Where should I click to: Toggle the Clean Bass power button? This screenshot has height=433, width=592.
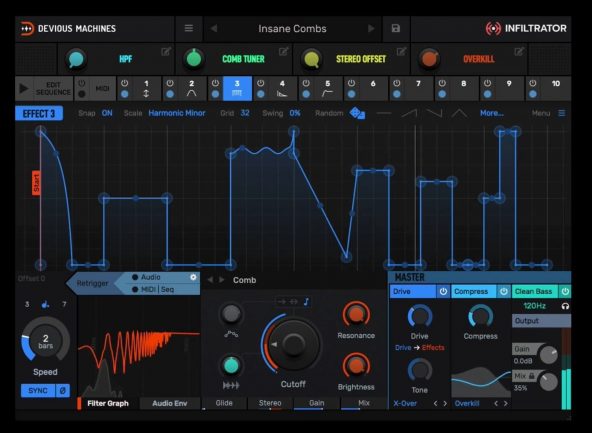pyautogui.click(x=565, y=291)
